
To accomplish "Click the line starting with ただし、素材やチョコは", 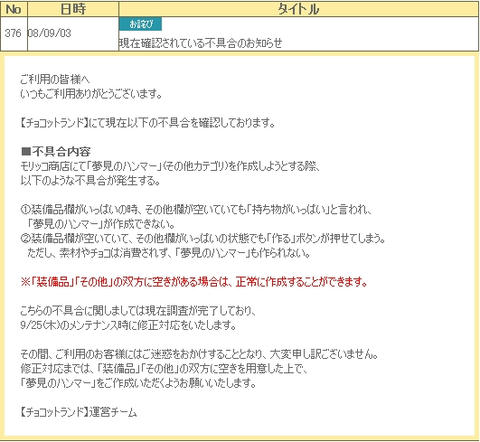I will [169, 253].
